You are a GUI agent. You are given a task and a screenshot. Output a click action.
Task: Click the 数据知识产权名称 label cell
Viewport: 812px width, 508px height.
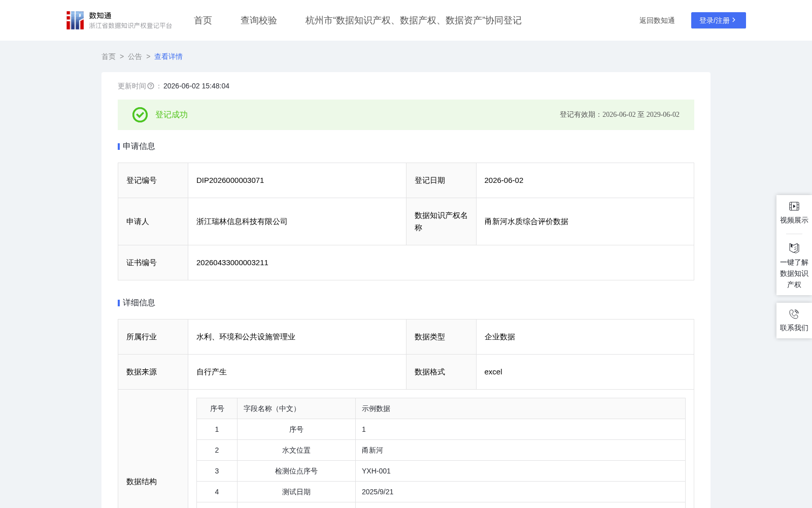[x=441, y=221]
